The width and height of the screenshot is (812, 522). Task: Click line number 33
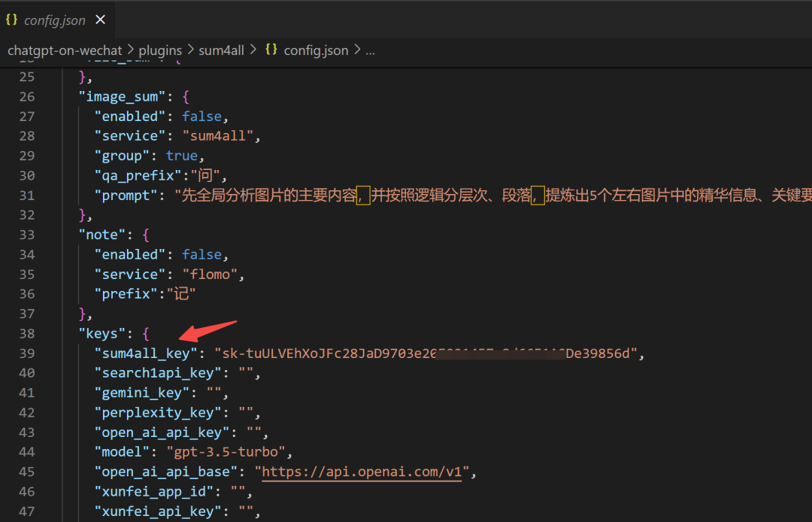27,235
